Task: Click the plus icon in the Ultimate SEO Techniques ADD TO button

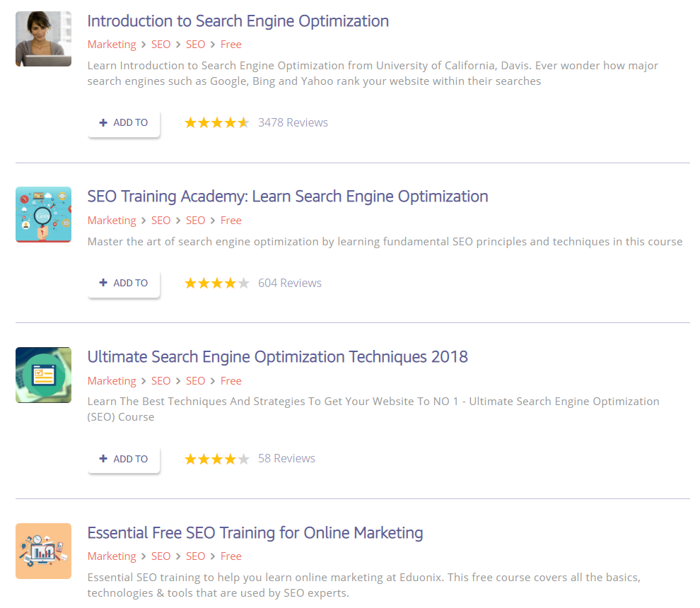Action: [103, 458]
